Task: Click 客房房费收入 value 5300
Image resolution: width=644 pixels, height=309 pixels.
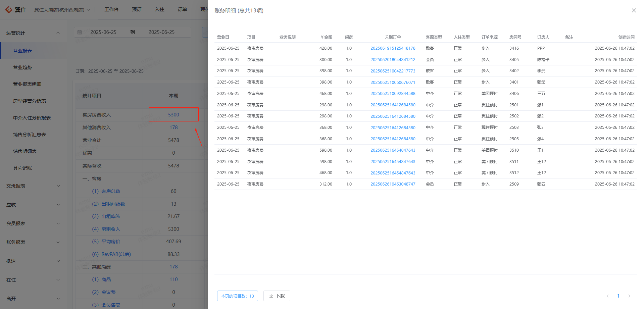Action: click(174, 115)
